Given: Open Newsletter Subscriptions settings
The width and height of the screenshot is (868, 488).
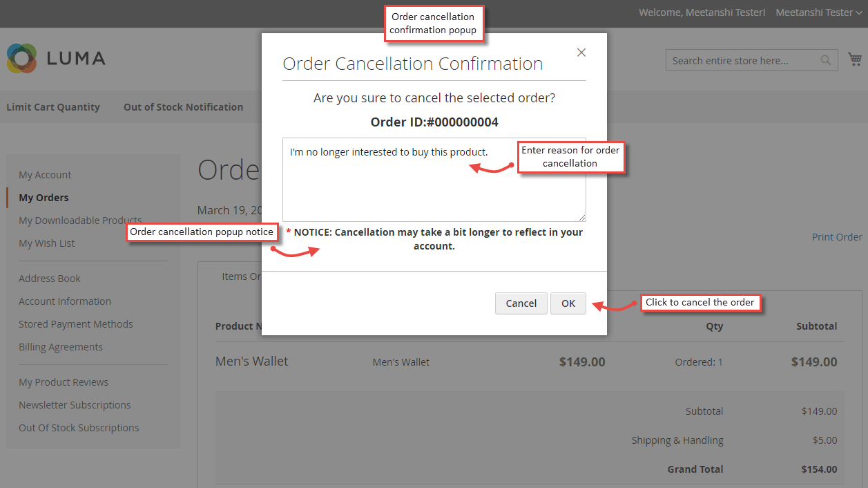Looking at the screenshot, I should pos(75,404).
